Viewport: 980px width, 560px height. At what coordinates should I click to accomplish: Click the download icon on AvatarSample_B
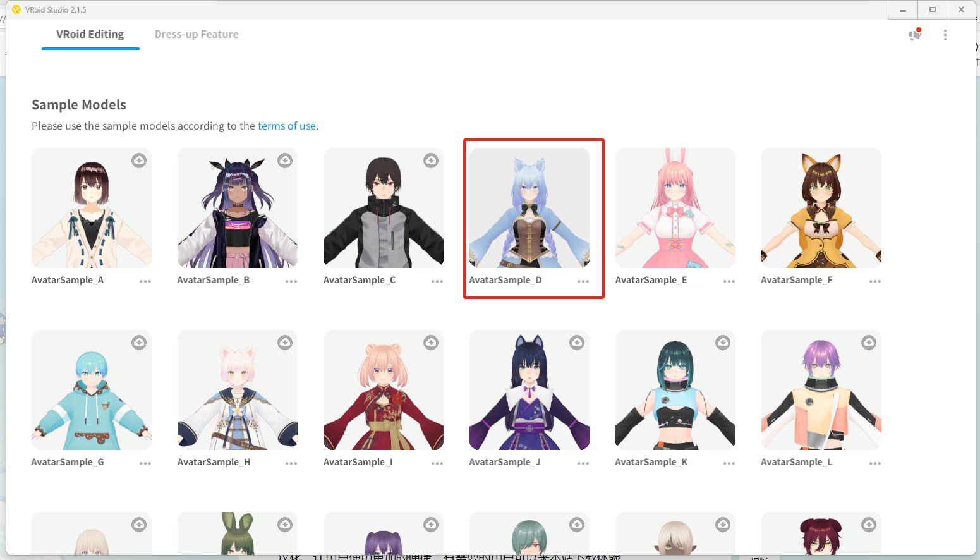coord(285,161)
